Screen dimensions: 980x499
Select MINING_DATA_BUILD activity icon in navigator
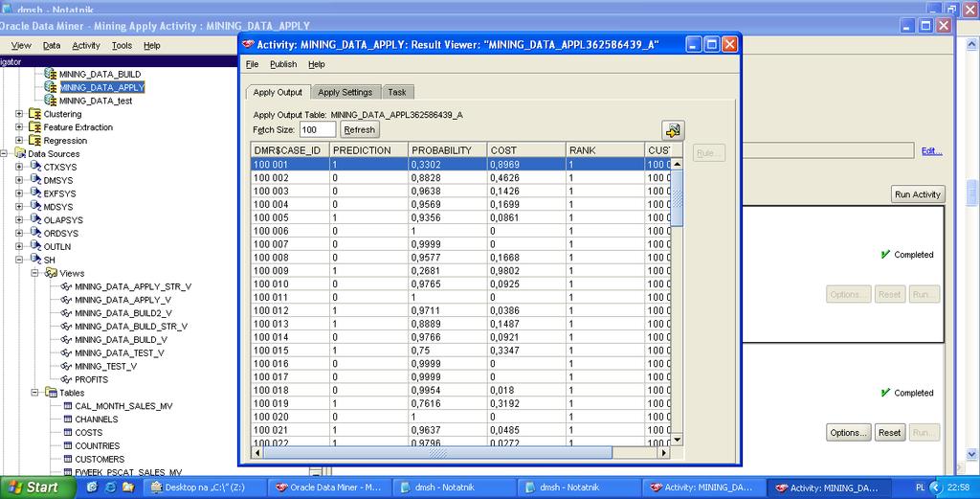pyautogui.click(x=51, y=74)
